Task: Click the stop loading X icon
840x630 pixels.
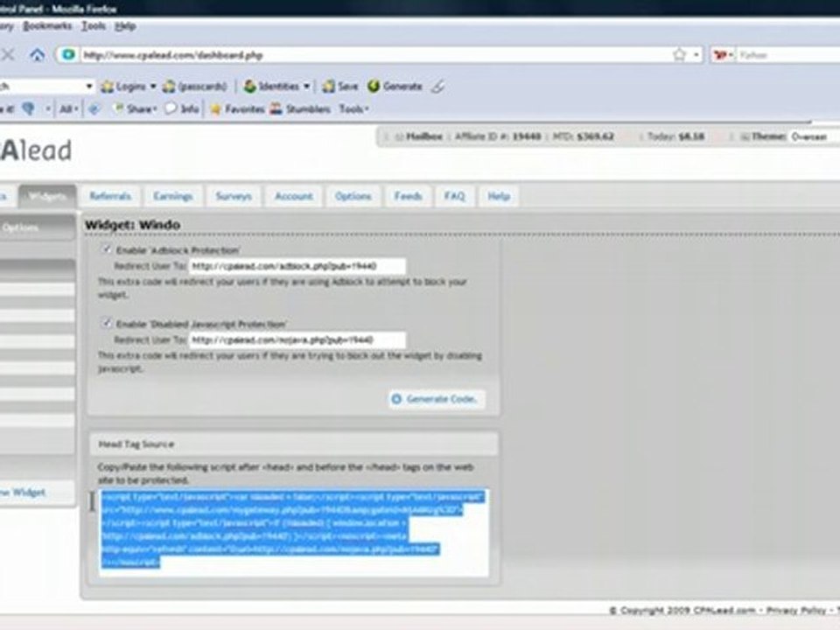Action: [x=8, y=54]
